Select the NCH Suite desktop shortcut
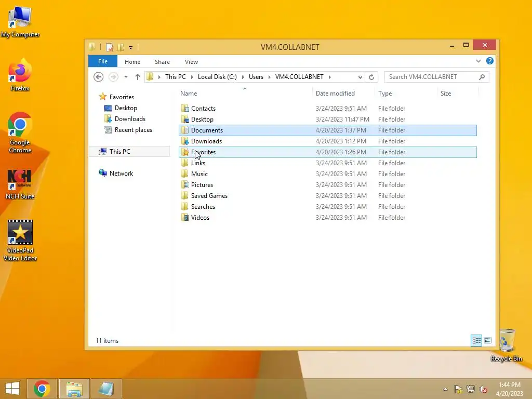Image resolution: width=532 pixels, height=399 pixels. pyautogui.click(x=20, y=184)
